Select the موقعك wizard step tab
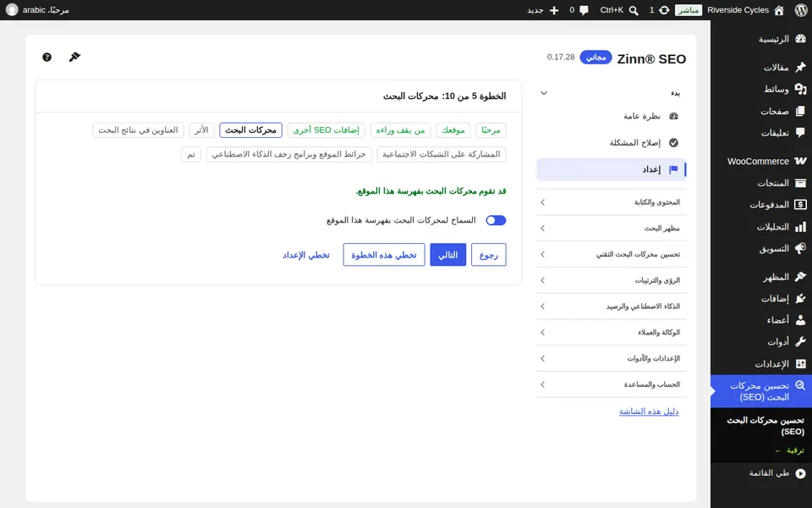Screen dimensions: 812x508 tap(453, 130)
